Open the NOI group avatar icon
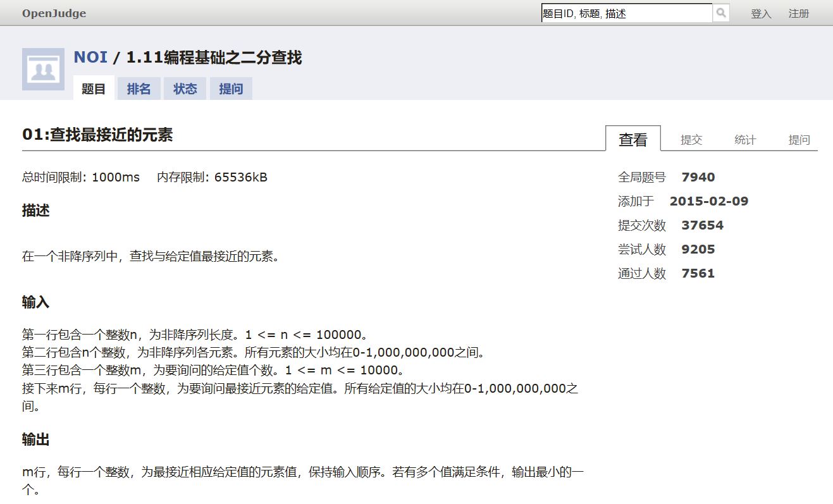833x504 pixels. (x=43, y=69)
